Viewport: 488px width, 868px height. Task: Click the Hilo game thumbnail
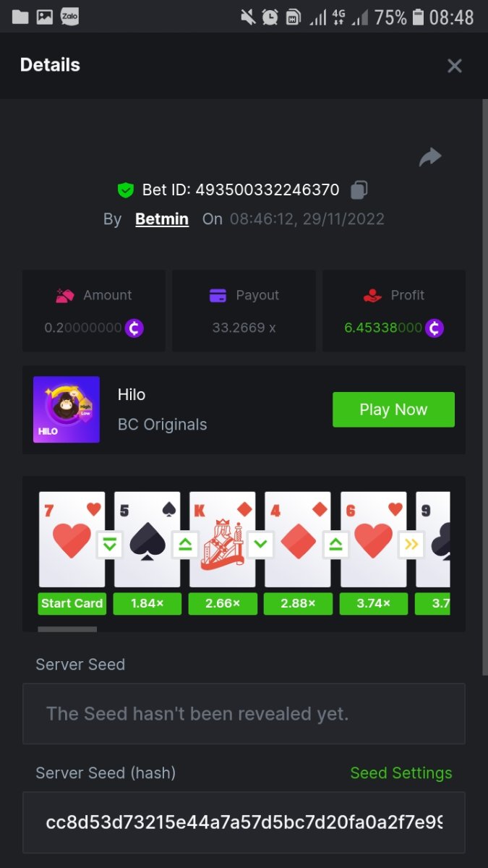67,409
